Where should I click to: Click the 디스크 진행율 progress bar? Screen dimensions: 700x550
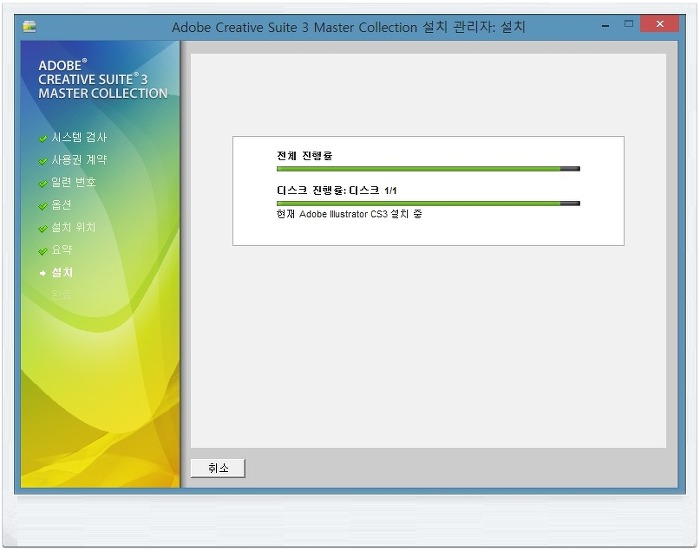(x=428, y=204)
